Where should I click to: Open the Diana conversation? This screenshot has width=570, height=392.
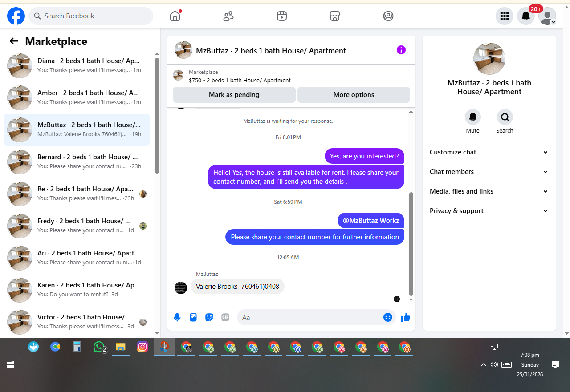(x=77, y=66)
